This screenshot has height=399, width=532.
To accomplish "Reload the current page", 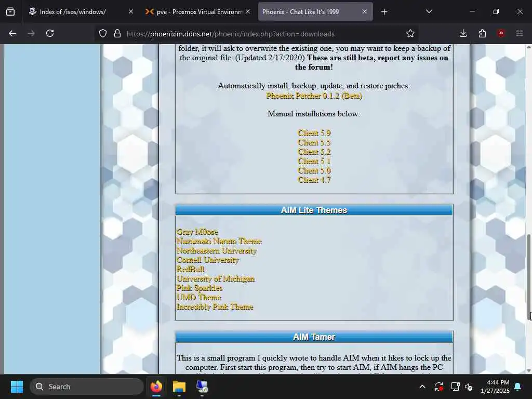I will point(50,33).
